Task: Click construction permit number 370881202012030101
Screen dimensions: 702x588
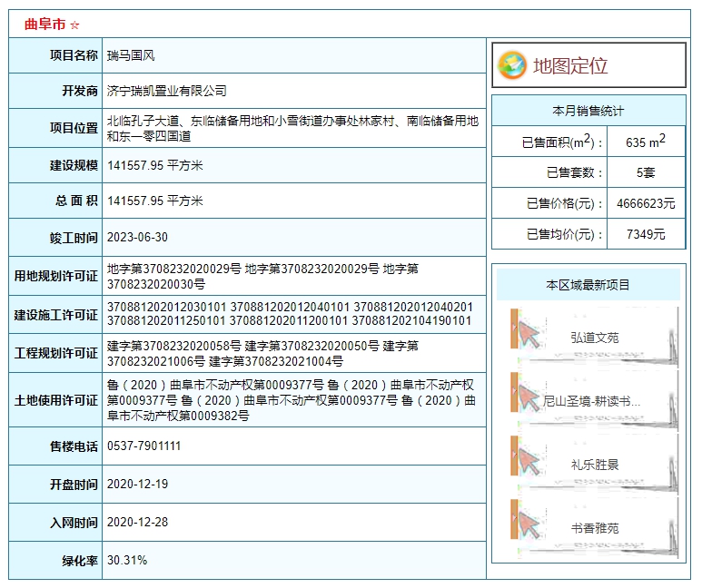Action: [x=166, y=307]
